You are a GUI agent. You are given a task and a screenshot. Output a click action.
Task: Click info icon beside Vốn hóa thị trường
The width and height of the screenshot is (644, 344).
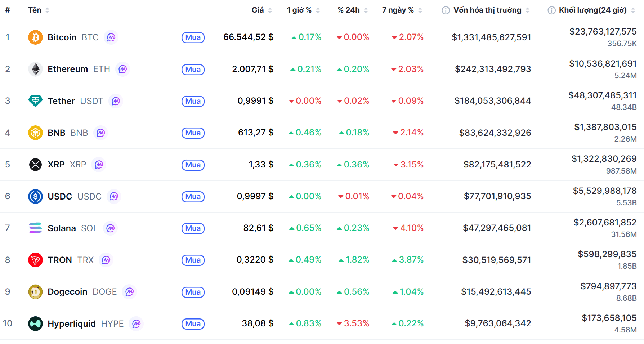pos(446,10)
